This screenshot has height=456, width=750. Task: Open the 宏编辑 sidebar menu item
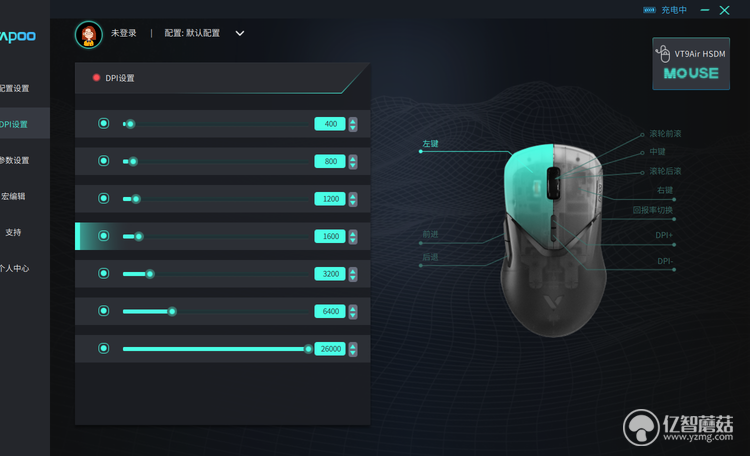click(13, 196)
